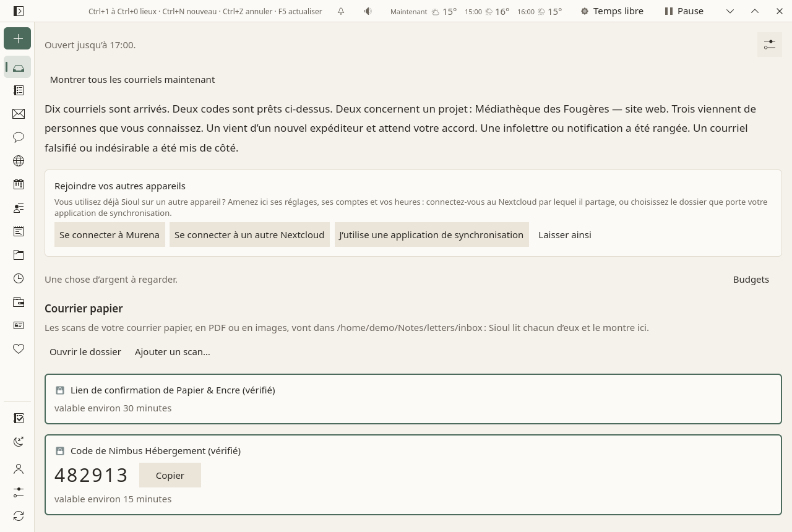Select the Temps libre mode

point(612,11)
